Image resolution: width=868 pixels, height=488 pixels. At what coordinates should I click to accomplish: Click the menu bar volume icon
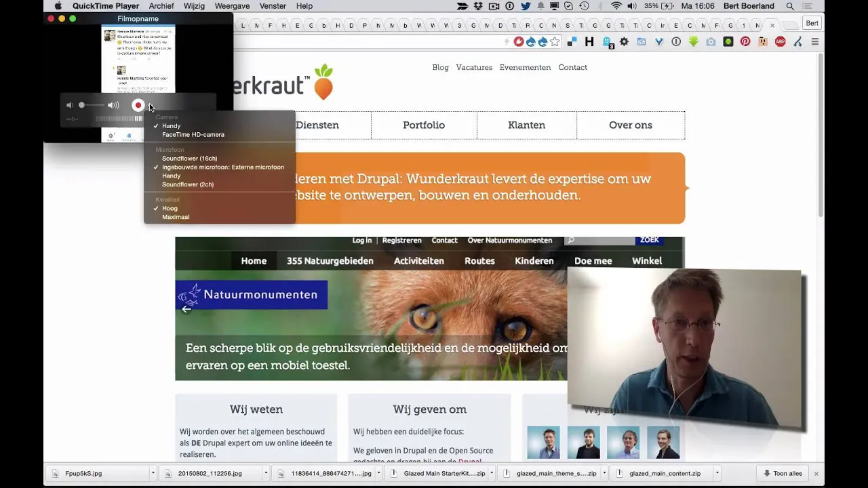632,6
